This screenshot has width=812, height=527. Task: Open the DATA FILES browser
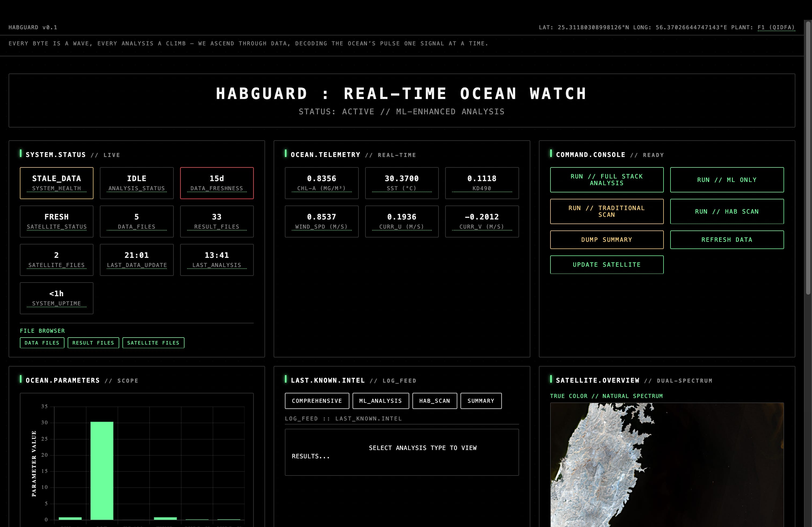42,343
